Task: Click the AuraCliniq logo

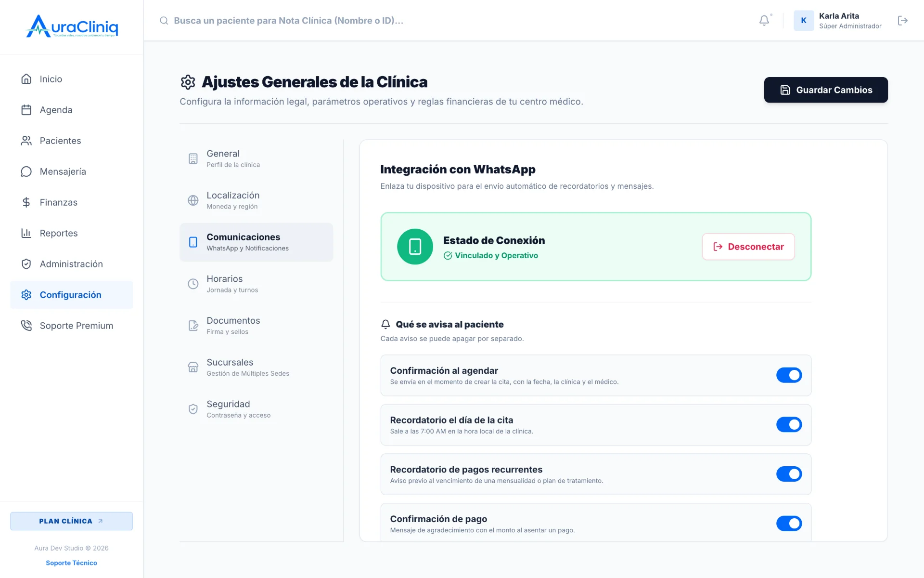Action: pyautogui.click(x=72, y=26)
